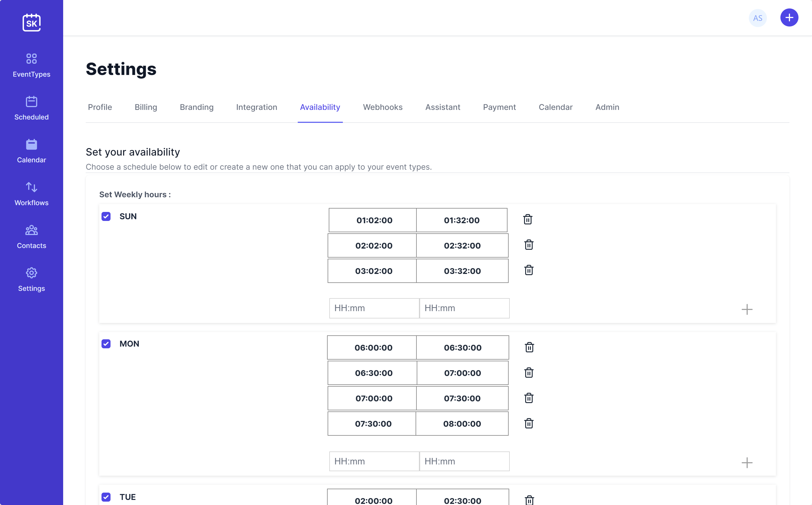Switch to the Webhooks tab
Image resolution: width=812 pixels, height=505 pixels.
pos(383,107)
